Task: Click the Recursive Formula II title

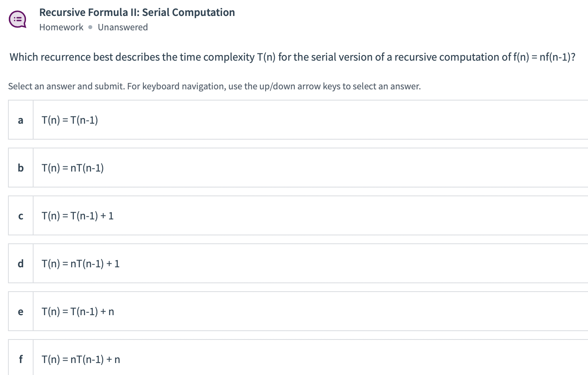Action: coord(137,12)
